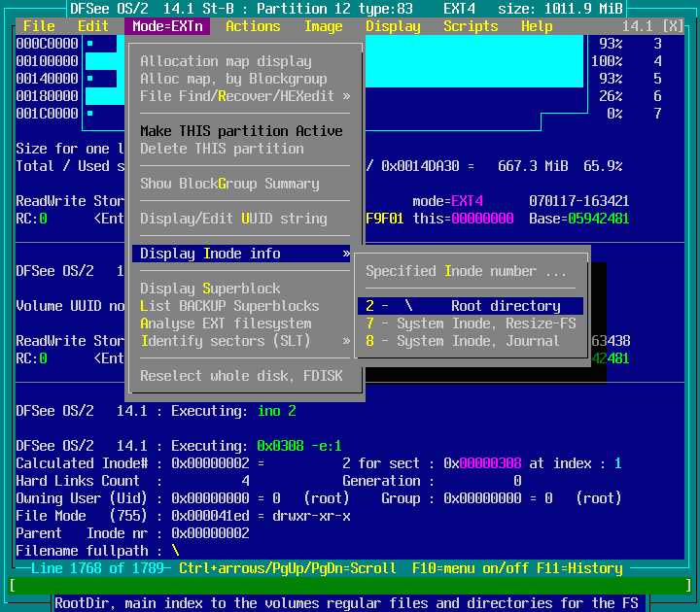Select Reselect whole disk, FDISK
This screenshot has width=700, height=612.
241,376
